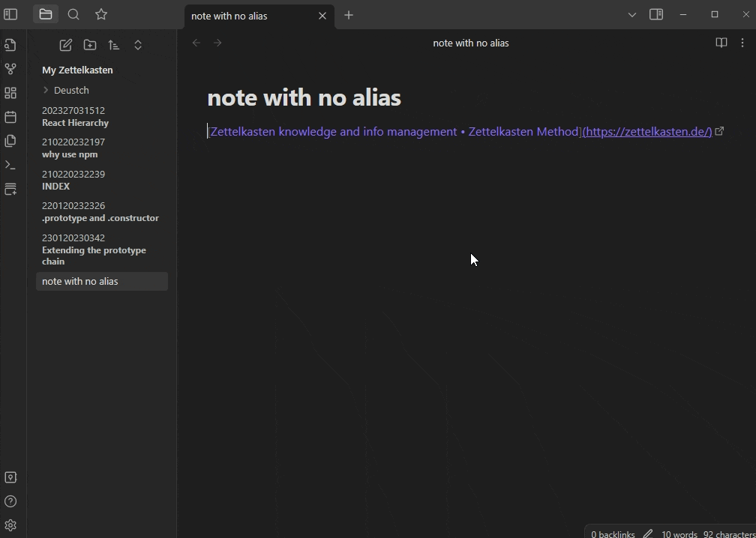
Task: Toggle the left sidebar collapse icon
Action: (10, 14)
